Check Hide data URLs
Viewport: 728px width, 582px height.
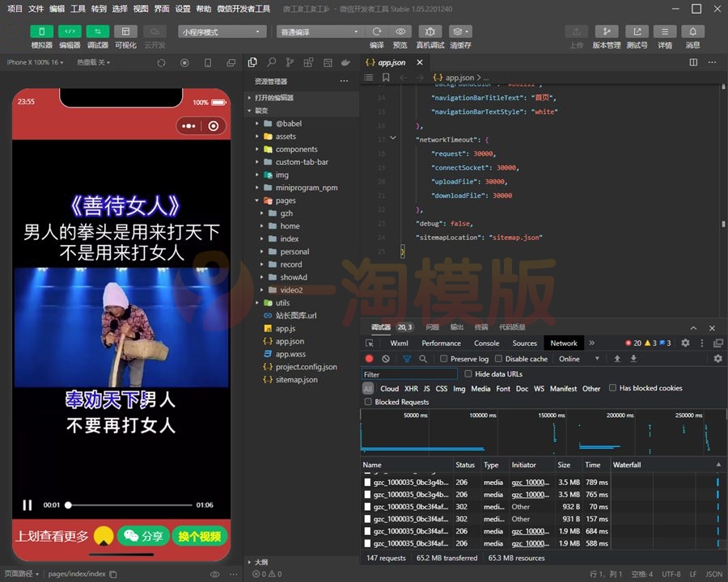[468, 373]
